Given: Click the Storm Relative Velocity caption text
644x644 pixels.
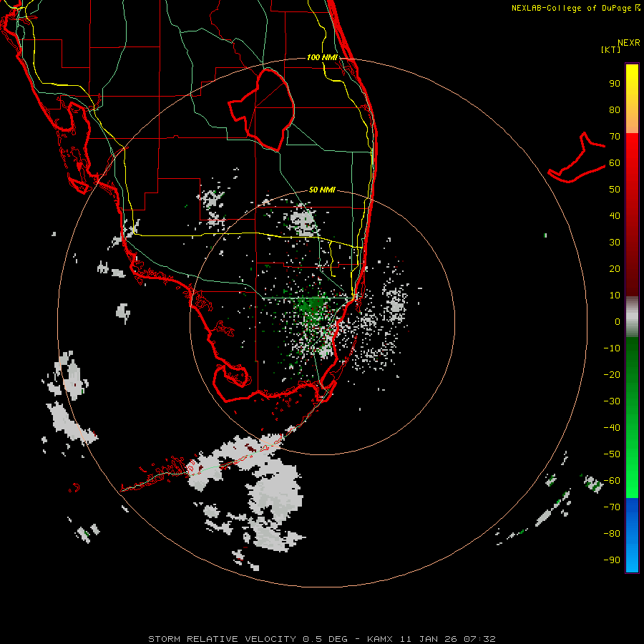Looking at the screenshot, I should [321, 639].
